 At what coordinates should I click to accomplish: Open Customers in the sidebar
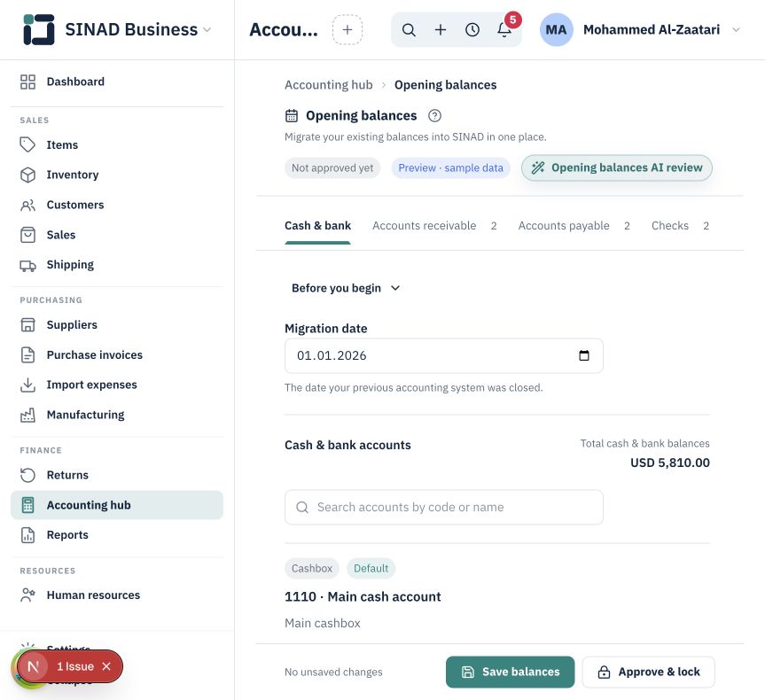tap(117, 205)
